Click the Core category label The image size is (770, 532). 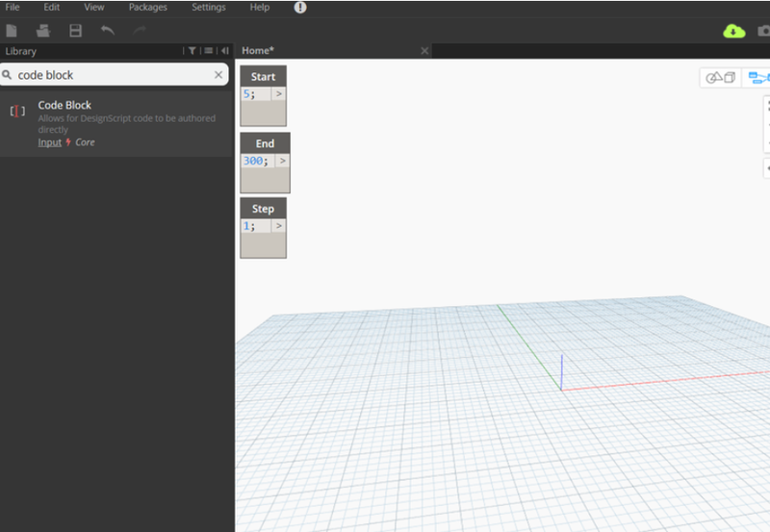click(x=85, y=142)
